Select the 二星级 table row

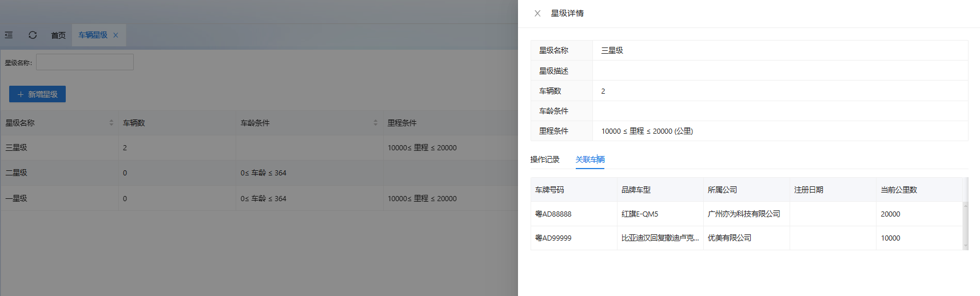click(x=16, y=173)
